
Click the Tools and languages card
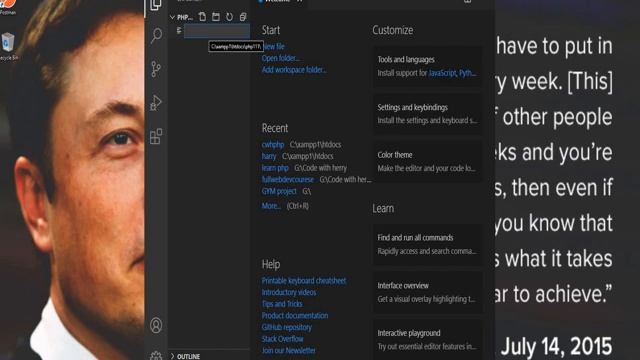tap(427, 67)
